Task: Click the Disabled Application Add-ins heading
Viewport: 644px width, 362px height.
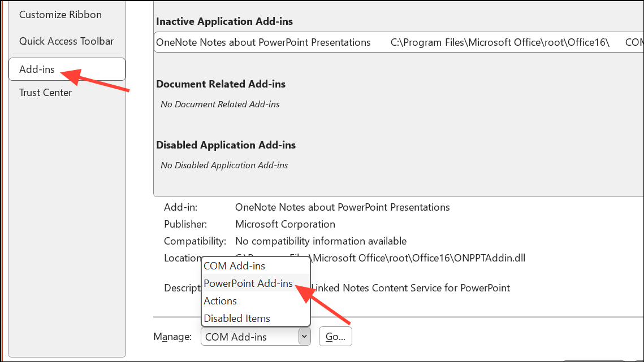Action: tap(225, 145)
